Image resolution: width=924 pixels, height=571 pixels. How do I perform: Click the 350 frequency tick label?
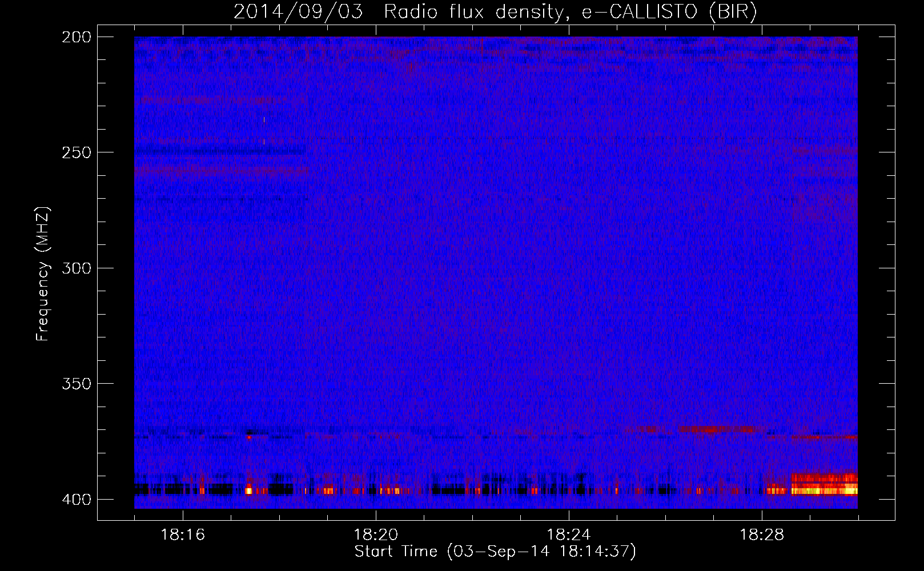point(76,384)
